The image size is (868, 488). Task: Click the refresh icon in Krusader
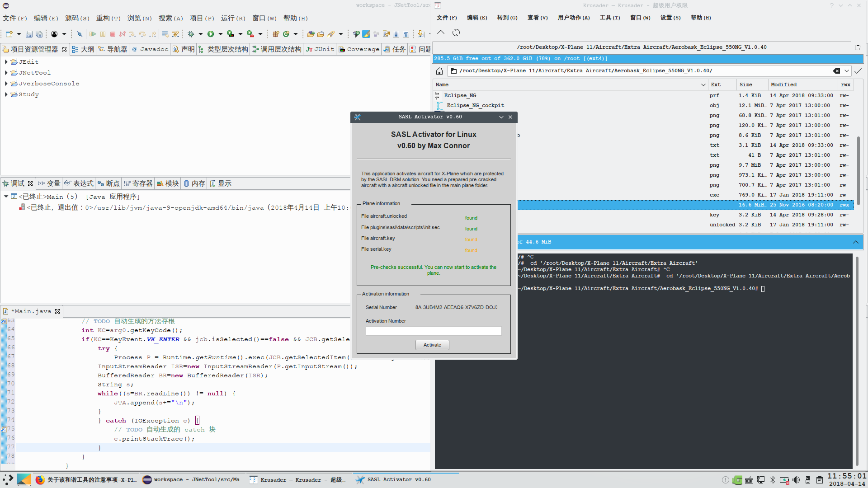click(x=456, y=33)
